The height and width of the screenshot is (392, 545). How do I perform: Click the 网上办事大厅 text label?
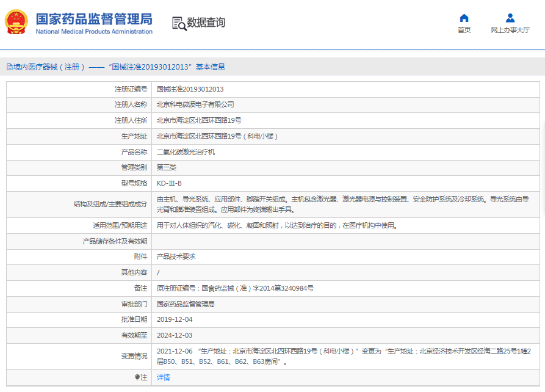[x=510, y=30]
